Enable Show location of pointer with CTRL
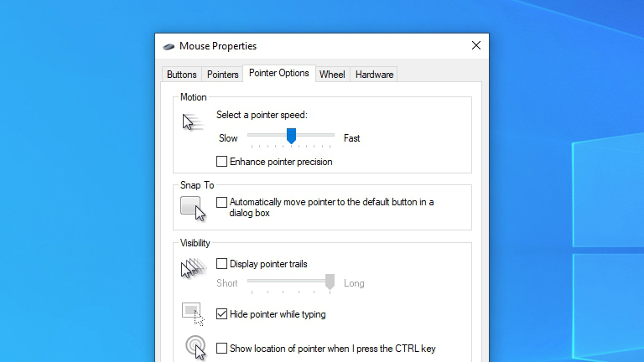 221,348
